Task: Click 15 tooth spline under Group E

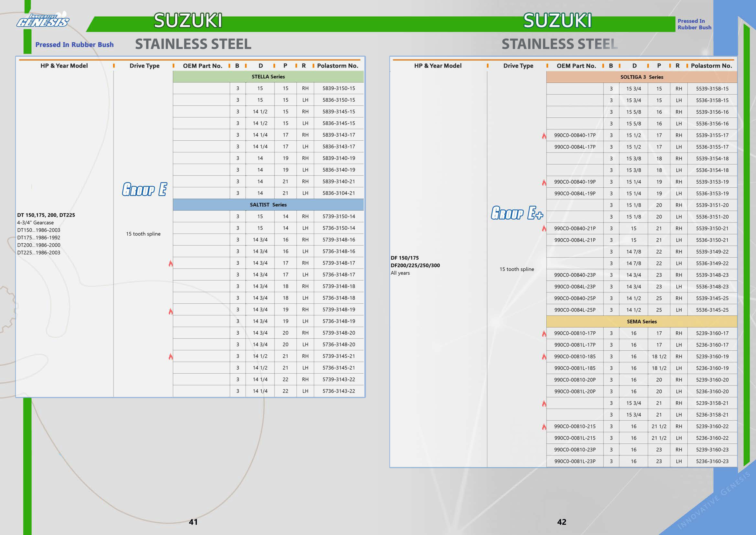Action: click(x=143, y=234)
